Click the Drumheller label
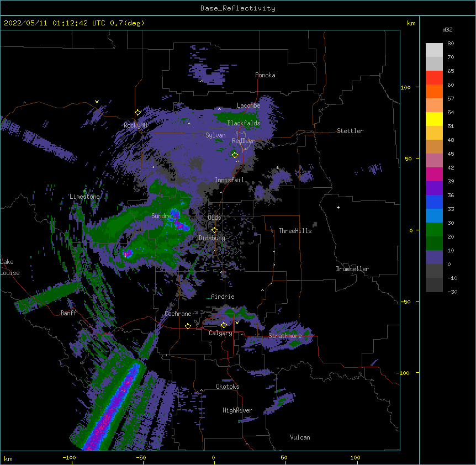The image size is (476, 465). tap(352, 269)
